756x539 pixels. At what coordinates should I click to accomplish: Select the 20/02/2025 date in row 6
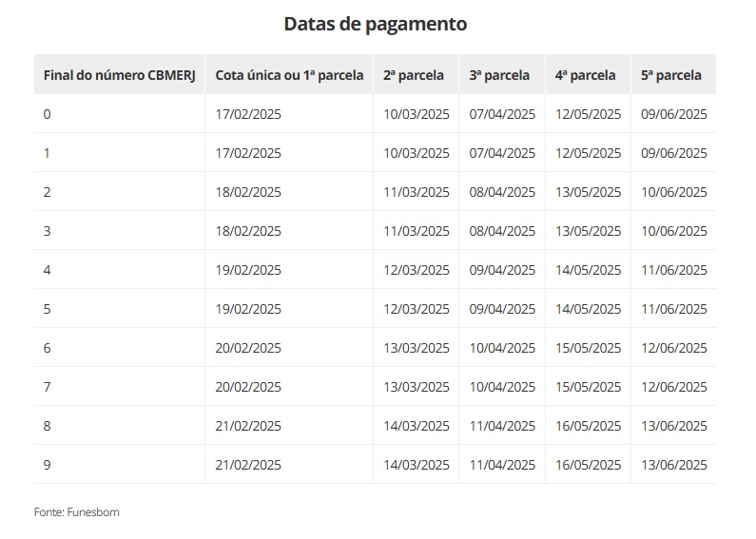point(248,348)
